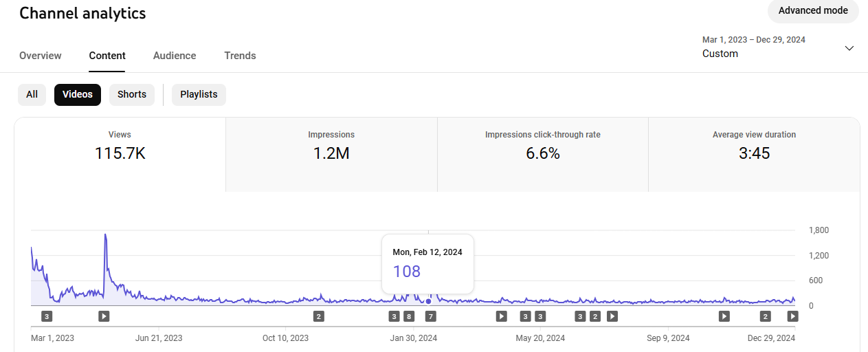Go to the Trends tab
Viewport: 868px width, 352px height.
click(x=240, y=56)
